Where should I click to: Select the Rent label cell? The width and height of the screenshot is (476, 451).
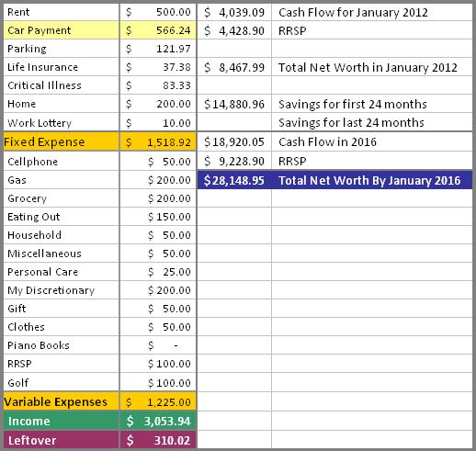point(62,12)
